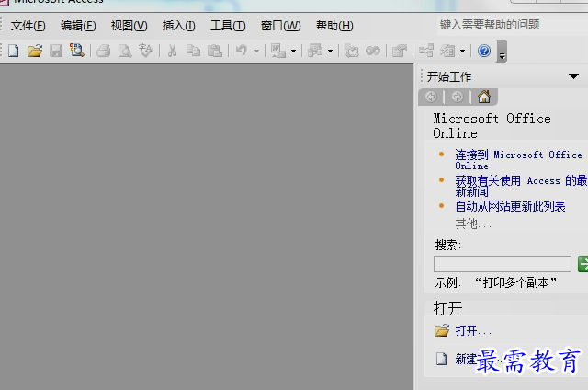Image resolution: width=588 pixels, height=390 pixels.
Task: Click the 打开... link
Action: coord(473,331)
